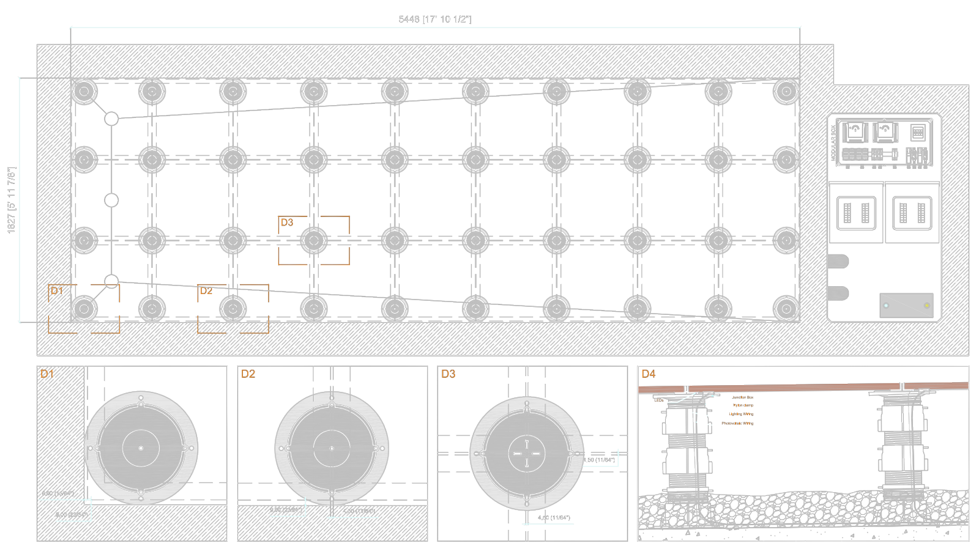This screenshot has height=560, width=979.
Task: Click the Photovoltaic Wiring annotation in D4
Action: tap(737, 423)
